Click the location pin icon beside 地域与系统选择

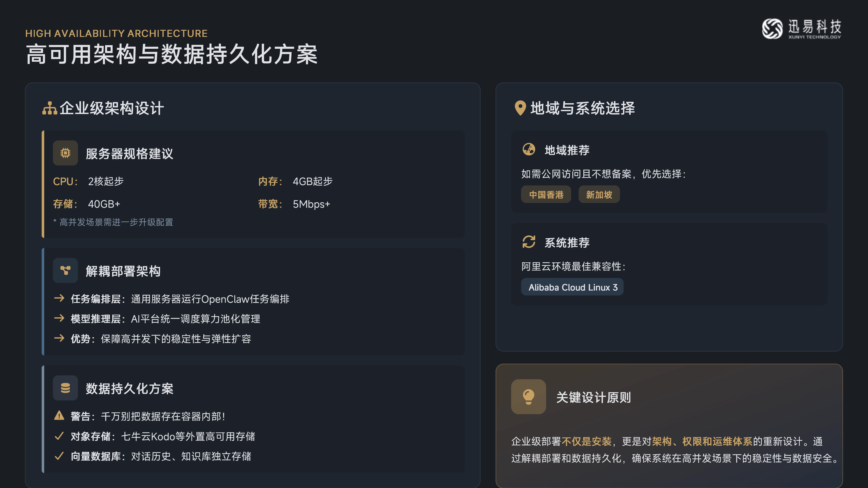pos(520,108)
